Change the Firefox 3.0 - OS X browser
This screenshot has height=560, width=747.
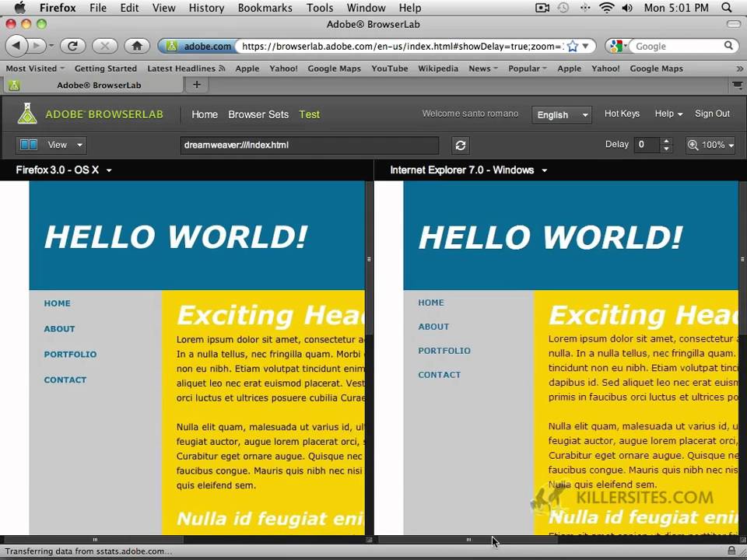[63, 170]
